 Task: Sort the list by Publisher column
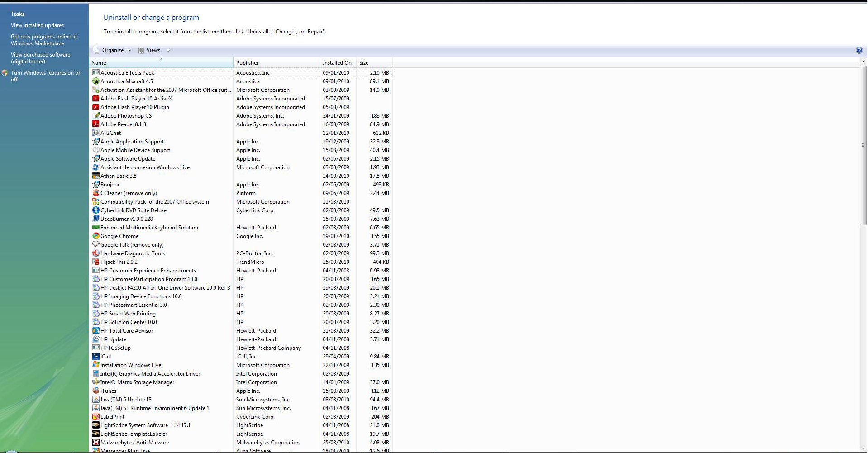277,63
